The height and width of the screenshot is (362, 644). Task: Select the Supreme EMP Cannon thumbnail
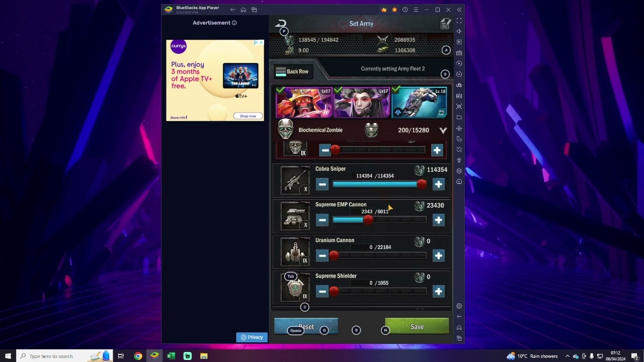click(295, 216)
